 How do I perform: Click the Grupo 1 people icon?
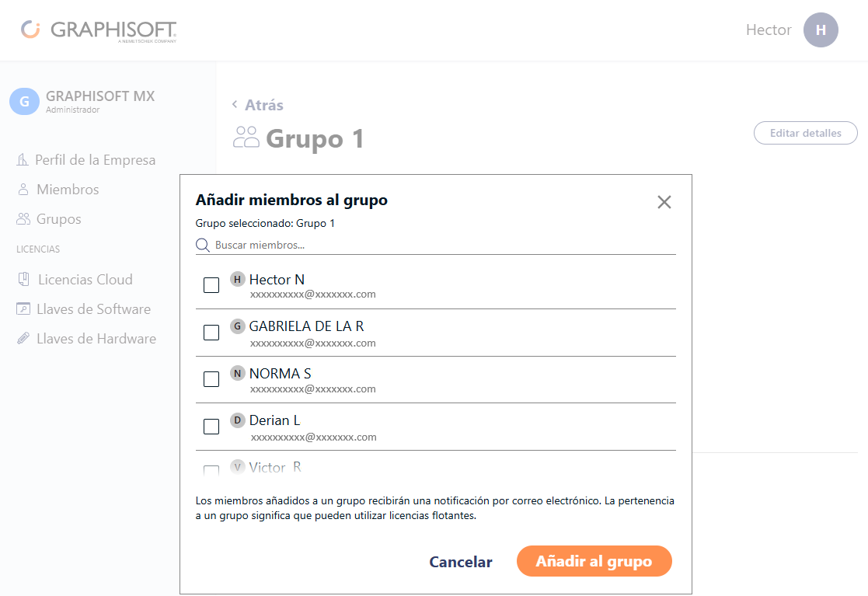(x=246, y=137)
